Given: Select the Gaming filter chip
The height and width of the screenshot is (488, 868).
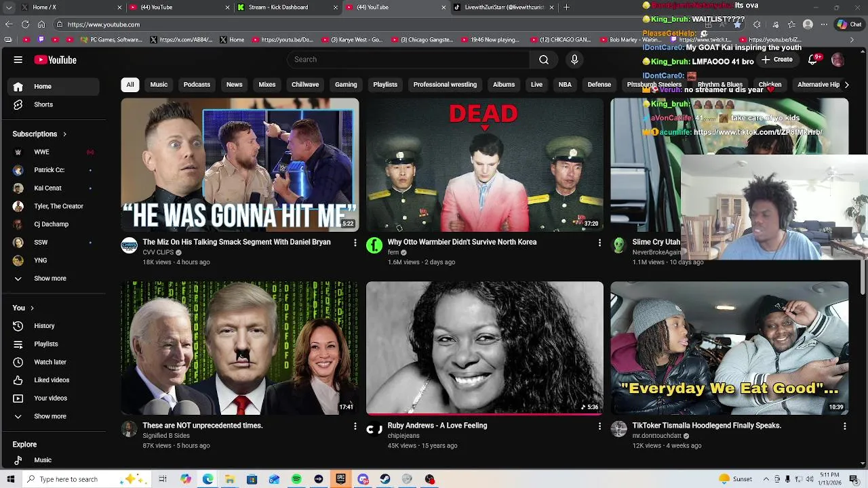Looking at the screenshot, I should 346,85.
